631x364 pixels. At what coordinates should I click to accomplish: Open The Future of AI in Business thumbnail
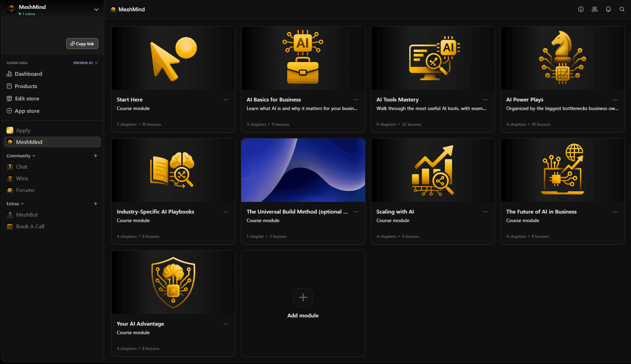pyautogui.click(x=562, y=170)
